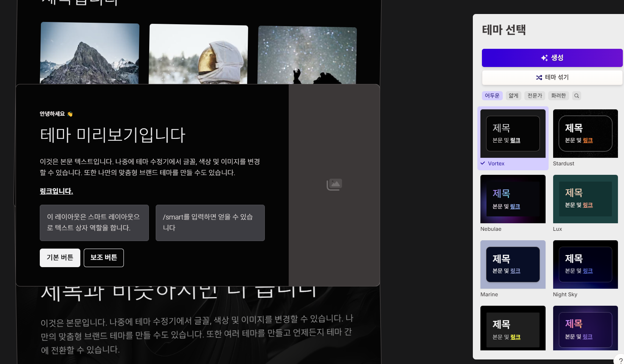Screen dimensions: 624x364
Task: Click the lower paragraph starting '이것은 본문입니다'
Action: coord(197,334)
